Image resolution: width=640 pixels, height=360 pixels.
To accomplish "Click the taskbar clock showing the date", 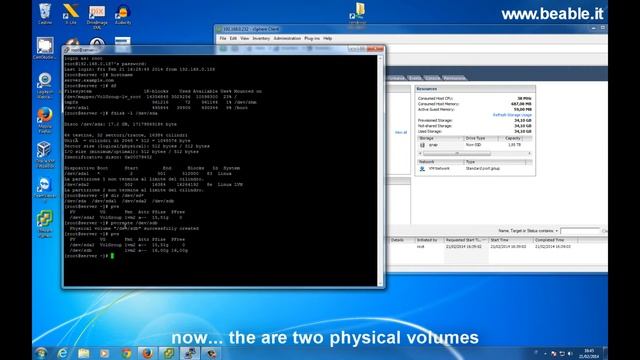I will click(x=589, y=353).
